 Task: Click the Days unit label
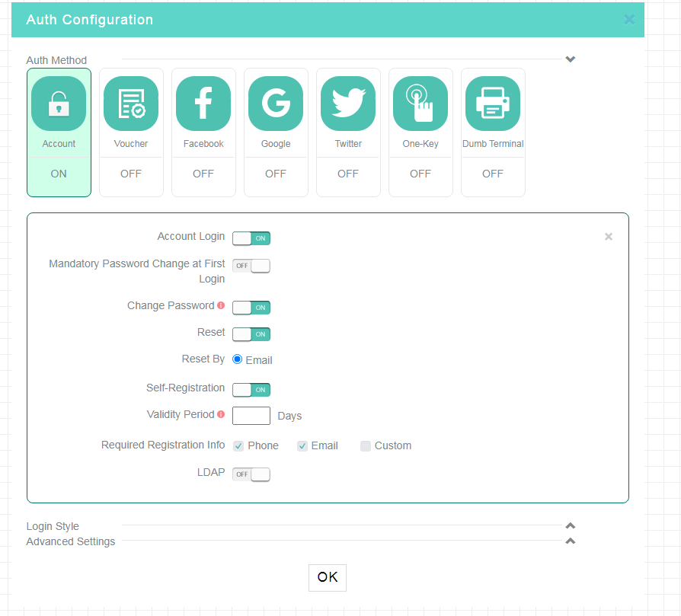(289, 416)
